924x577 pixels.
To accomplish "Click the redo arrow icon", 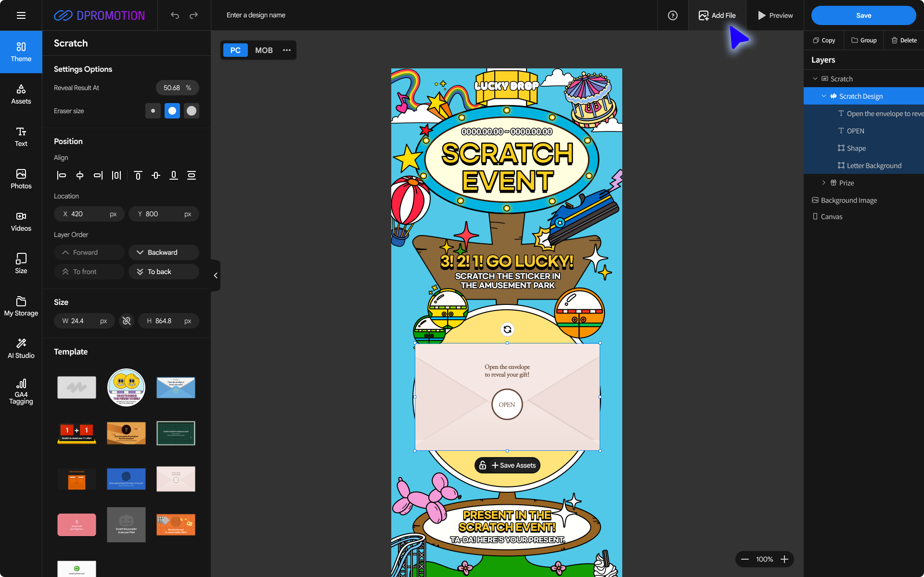I will pos(193,15).
